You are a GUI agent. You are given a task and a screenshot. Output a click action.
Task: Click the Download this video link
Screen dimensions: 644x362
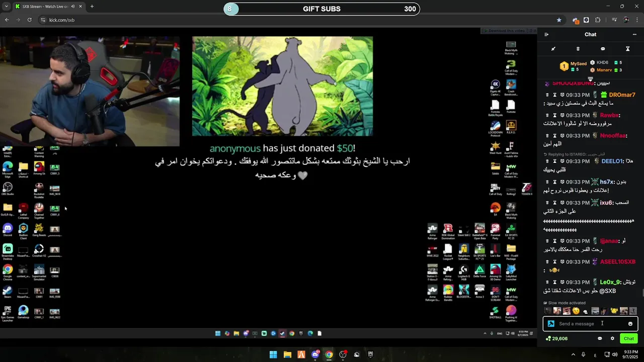[x=507, y=31]
